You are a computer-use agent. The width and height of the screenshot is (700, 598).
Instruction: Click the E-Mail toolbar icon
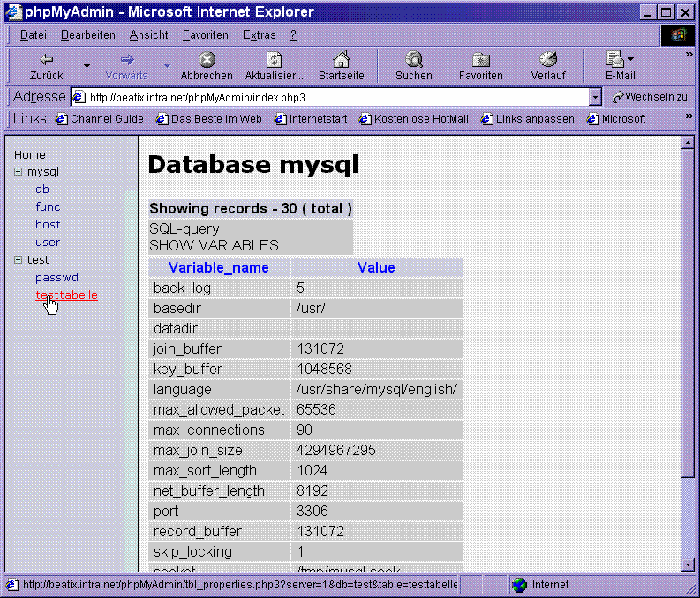tap(615, 60)
